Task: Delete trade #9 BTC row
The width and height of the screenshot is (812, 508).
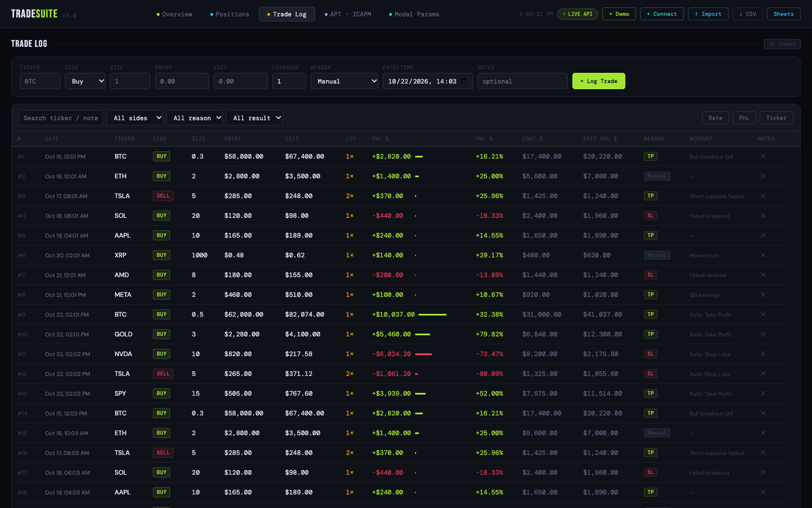Action: 763,314
